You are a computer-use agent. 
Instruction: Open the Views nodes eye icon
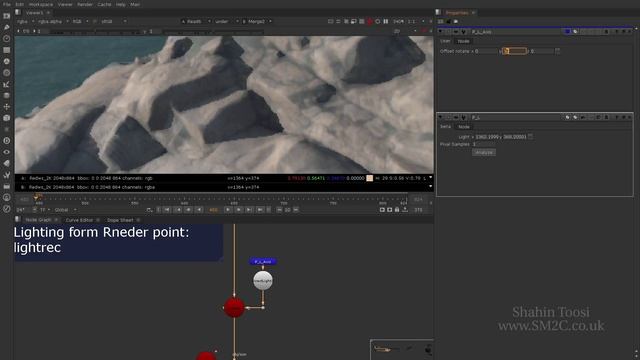click(x=7, y=152)
